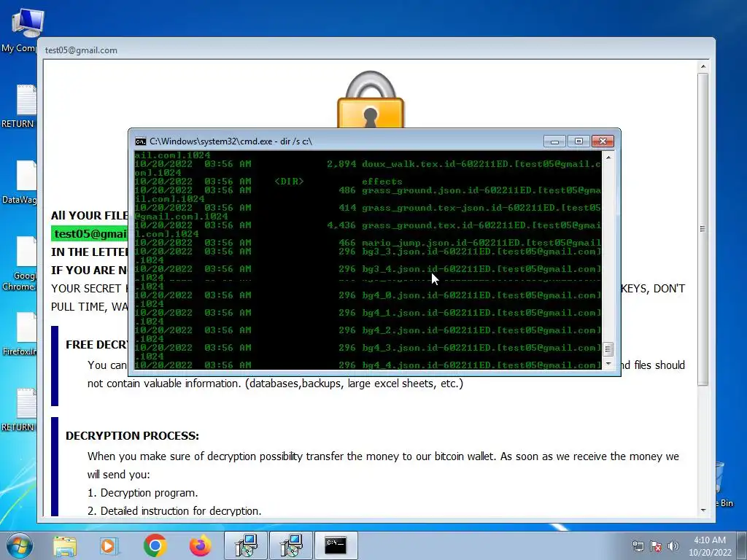The width and height of the screenshot is (747, 560).
Task: Launch Google Chrome from the taskbar
Action: pyautogui.click(x=155, y=545)
